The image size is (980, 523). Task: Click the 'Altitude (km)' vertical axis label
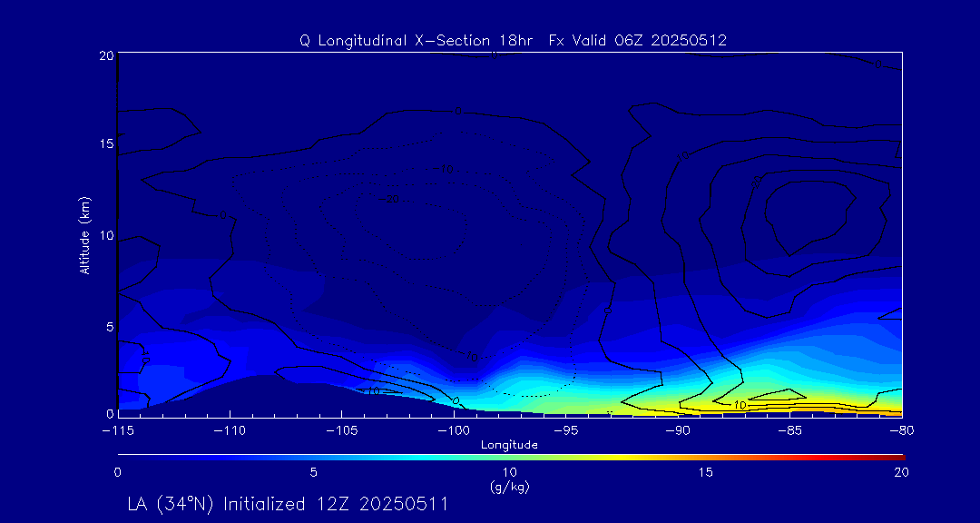(x=84, y=235)
